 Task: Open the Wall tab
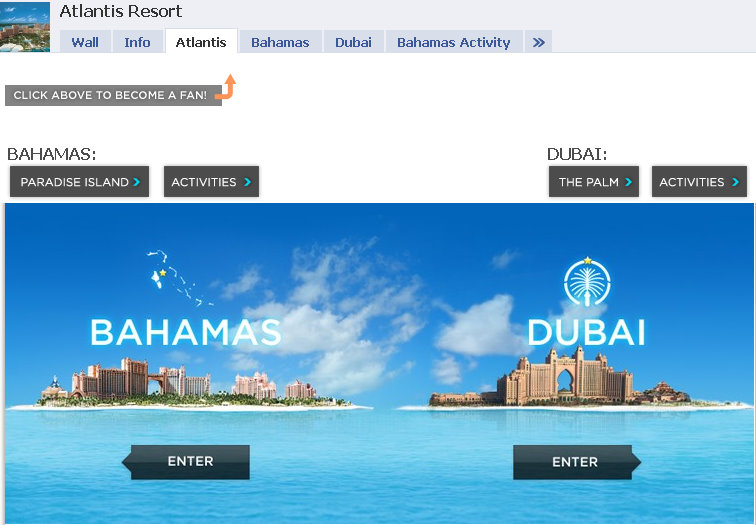(x=85, y=42)
